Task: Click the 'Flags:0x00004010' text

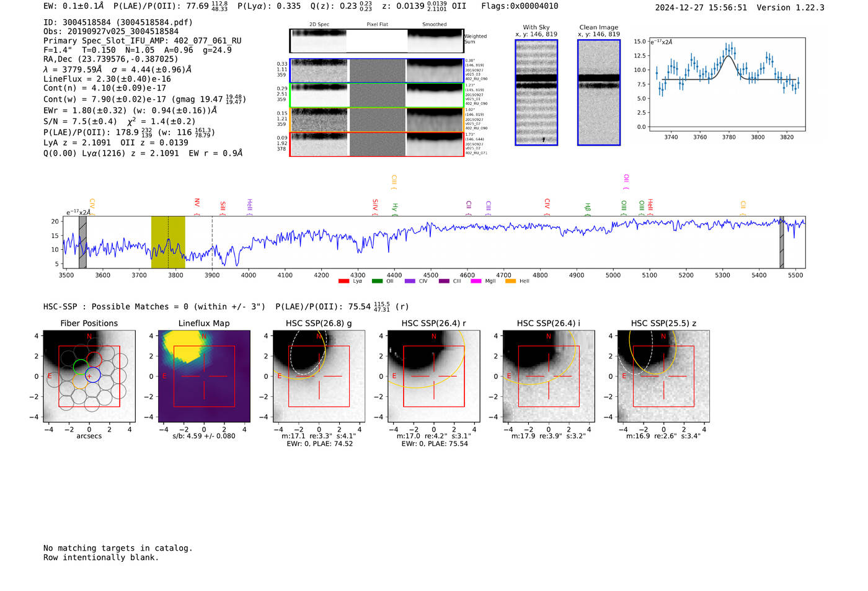Action: pyautogui.click(x=520, y=6)
